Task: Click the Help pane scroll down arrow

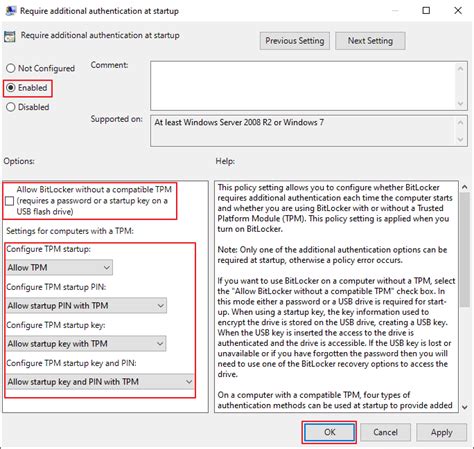Action: pyautogui.click(x=465, y=407)
